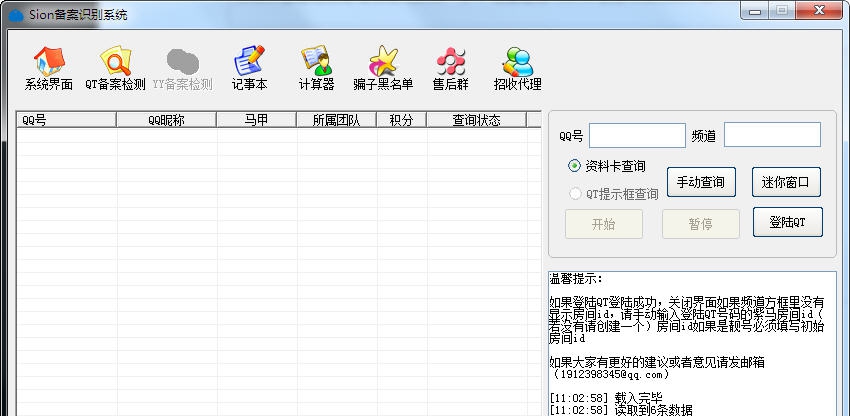Screen dimensions: 850x416
Task: Focus the 频道 input field
Action: click(772, 135)
